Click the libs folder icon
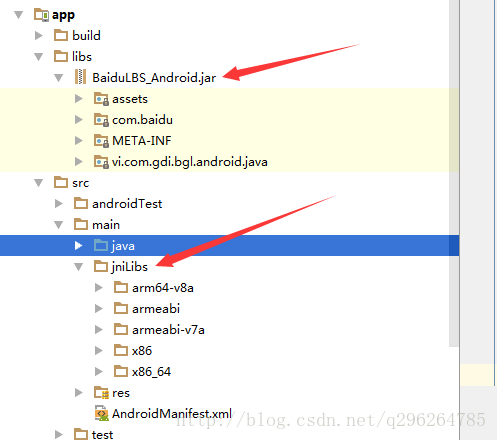 [61, 56]
